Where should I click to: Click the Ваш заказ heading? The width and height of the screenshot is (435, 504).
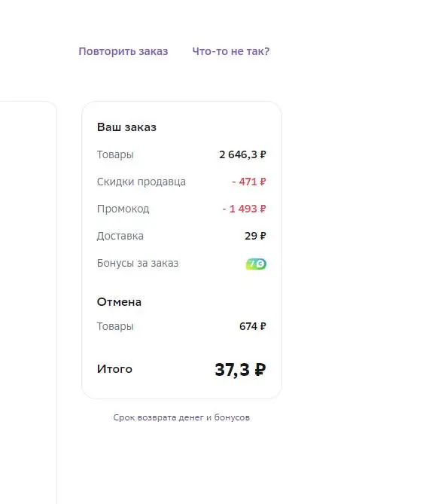[x=126, y=127]
